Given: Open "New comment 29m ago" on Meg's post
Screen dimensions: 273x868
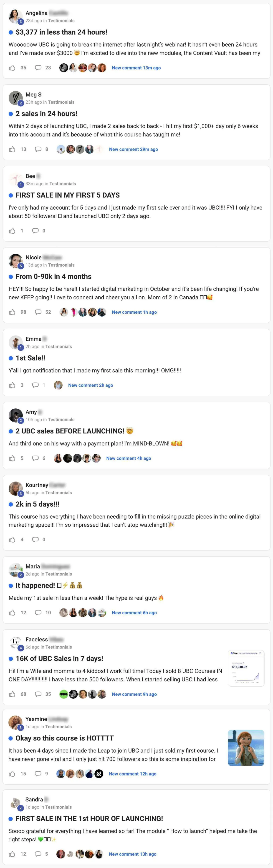Looking at the screenshot, I should [x=133, y=149].
